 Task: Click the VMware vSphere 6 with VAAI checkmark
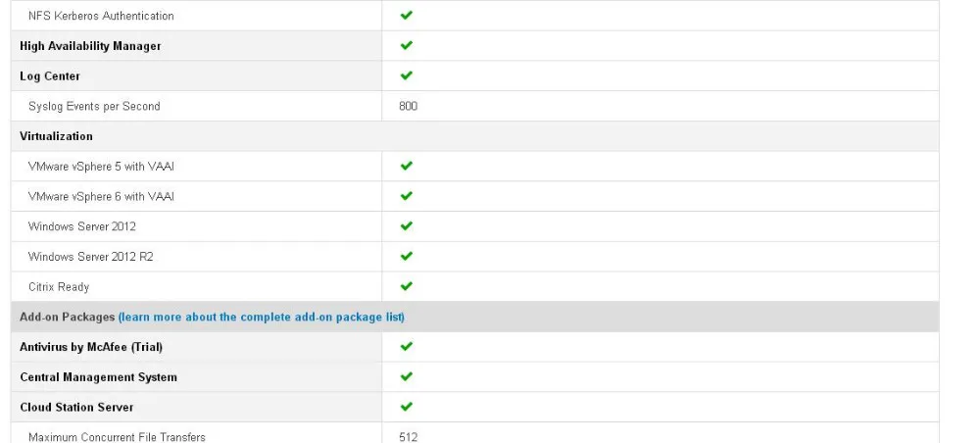tap(407, 196)
